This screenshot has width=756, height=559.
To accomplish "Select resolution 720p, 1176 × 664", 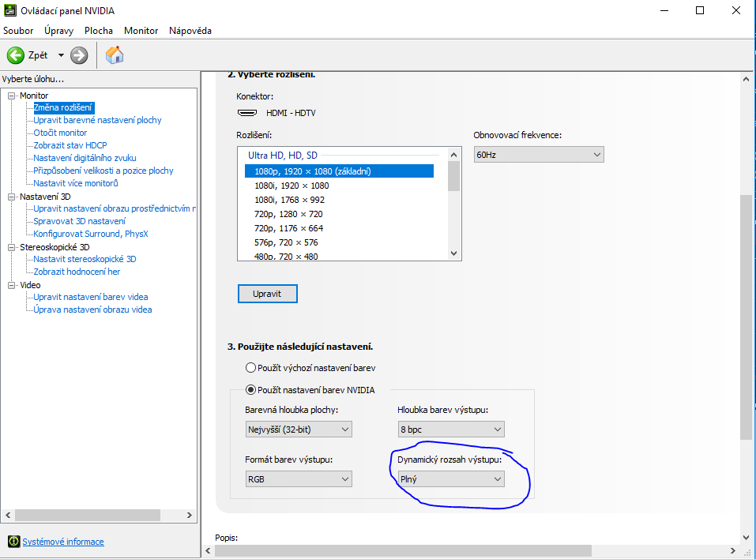I will [289, 228].
